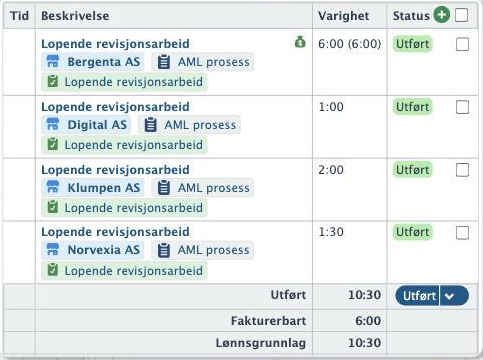This screenshot has width=483, height=360.
Task: Click green checklist icon in Bergenta row
Action: (53, 82)
